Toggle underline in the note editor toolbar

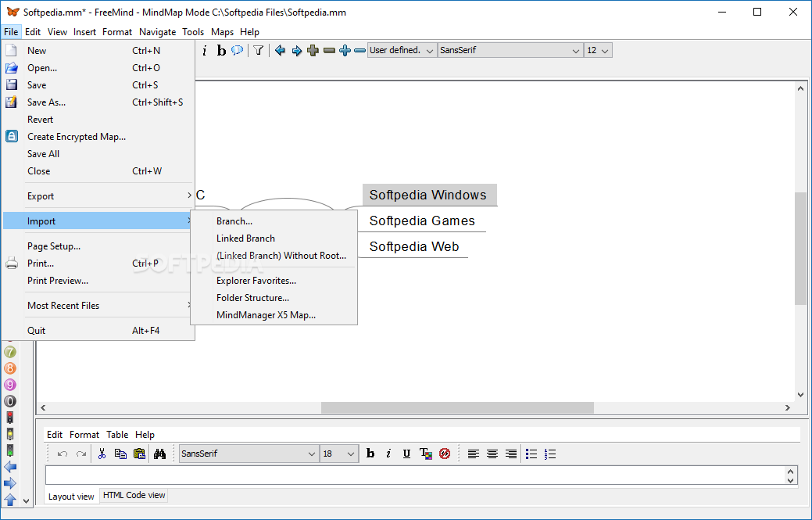click(x=406, y=454)
